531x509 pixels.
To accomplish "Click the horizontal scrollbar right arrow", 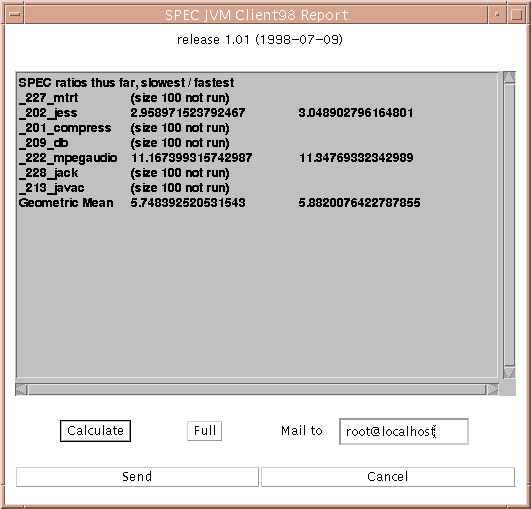I will (x=492, y=389).
